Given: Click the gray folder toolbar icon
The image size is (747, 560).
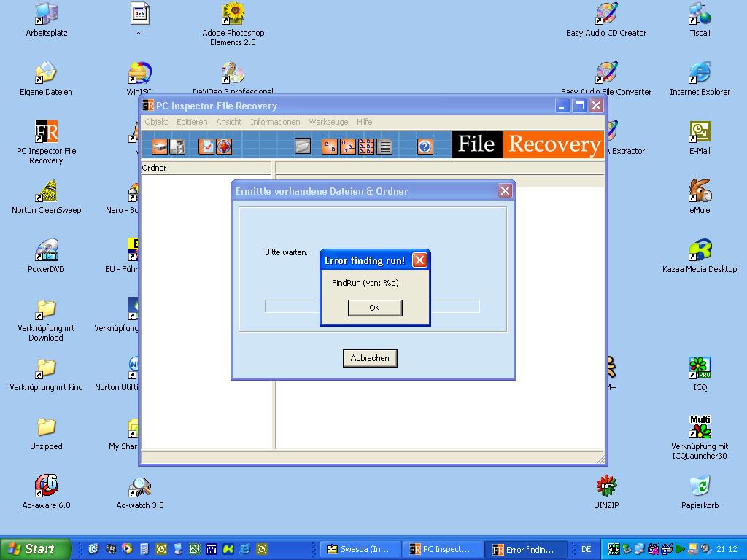Looking at the screenshot, I should [x=303, y=146].
